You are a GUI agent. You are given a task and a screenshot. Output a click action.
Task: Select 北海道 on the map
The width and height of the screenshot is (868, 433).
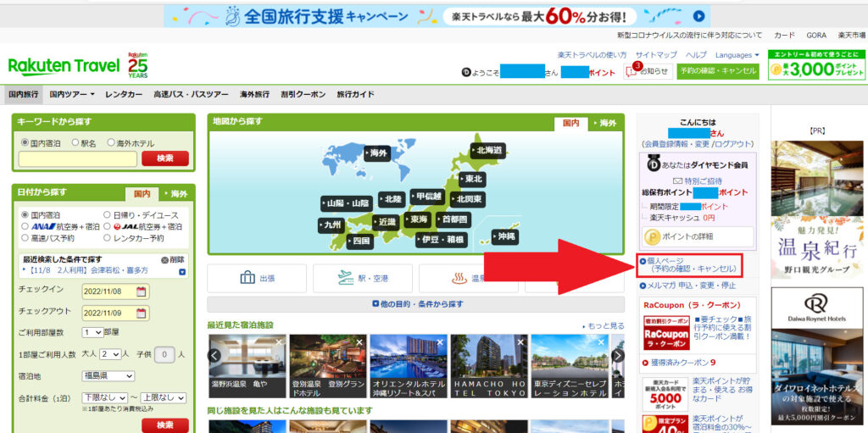pyautogui.click(x=487, y=150)
